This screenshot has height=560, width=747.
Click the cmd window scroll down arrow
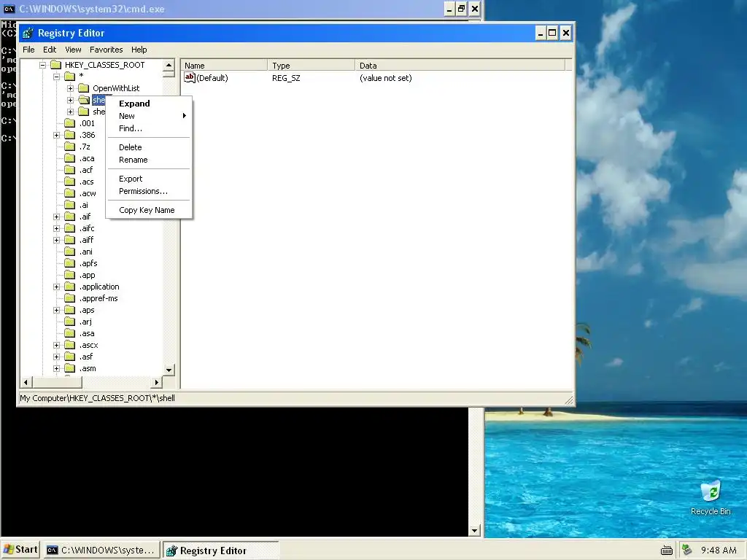474,531
